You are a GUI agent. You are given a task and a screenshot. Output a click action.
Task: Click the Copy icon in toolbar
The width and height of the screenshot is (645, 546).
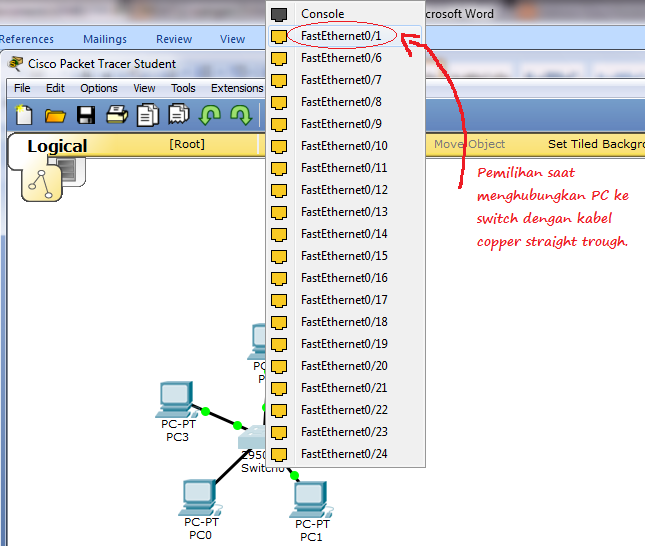(x=148, y=115)
